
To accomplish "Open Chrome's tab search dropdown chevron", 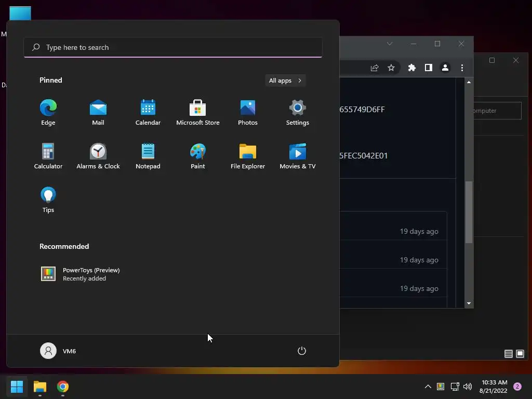I will click(x=390, y=44).
